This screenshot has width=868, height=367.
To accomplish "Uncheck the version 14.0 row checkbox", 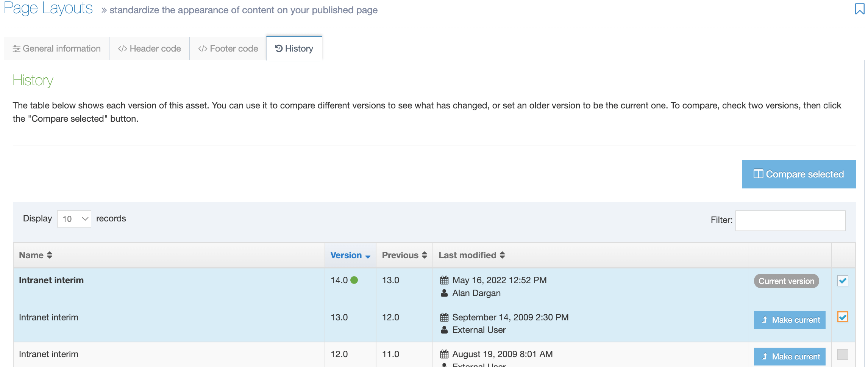I will tap(843, 281).
